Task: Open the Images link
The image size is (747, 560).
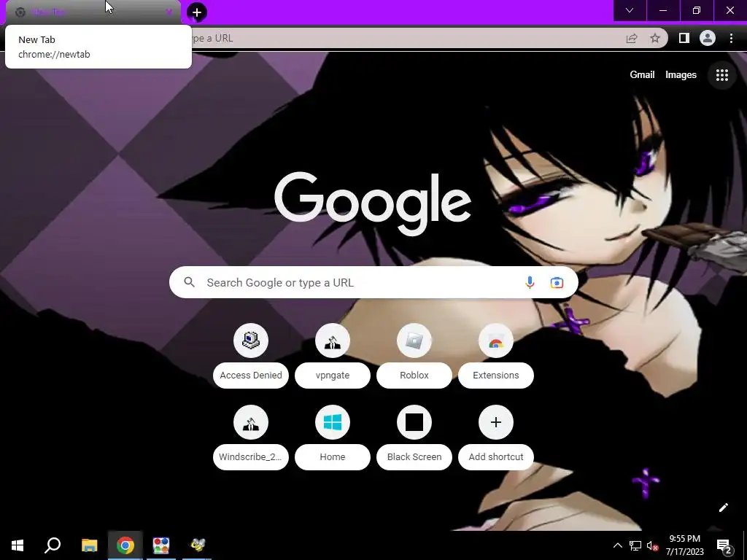Action: coord(681,75)
